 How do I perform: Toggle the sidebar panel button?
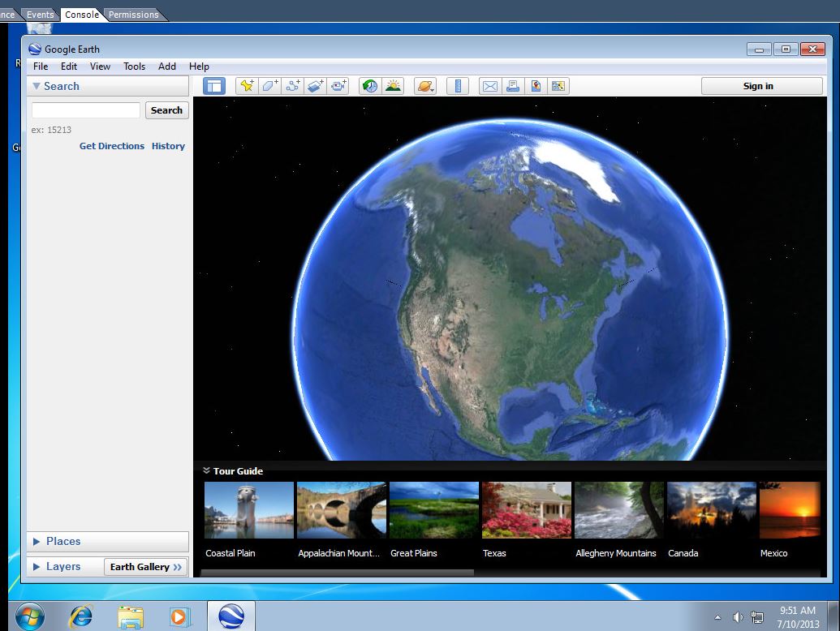coord(213,86)
